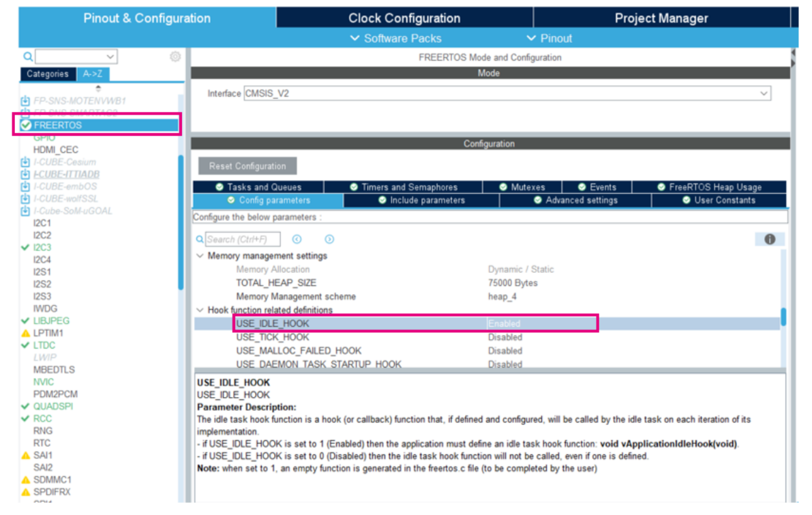Expand the Pinout menu
Viewport: 812px width, 515px height.
(x=550, y=38)
